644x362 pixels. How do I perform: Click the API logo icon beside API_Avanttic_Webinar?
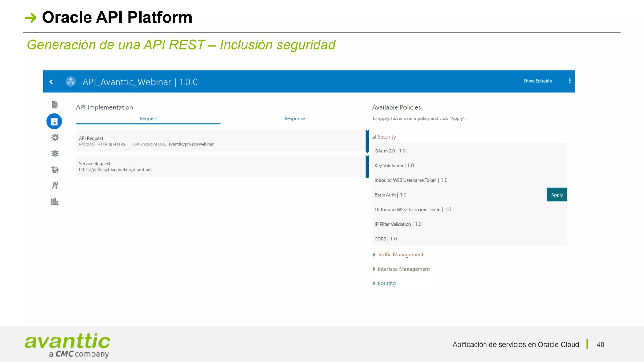click(x=71, y=82)
